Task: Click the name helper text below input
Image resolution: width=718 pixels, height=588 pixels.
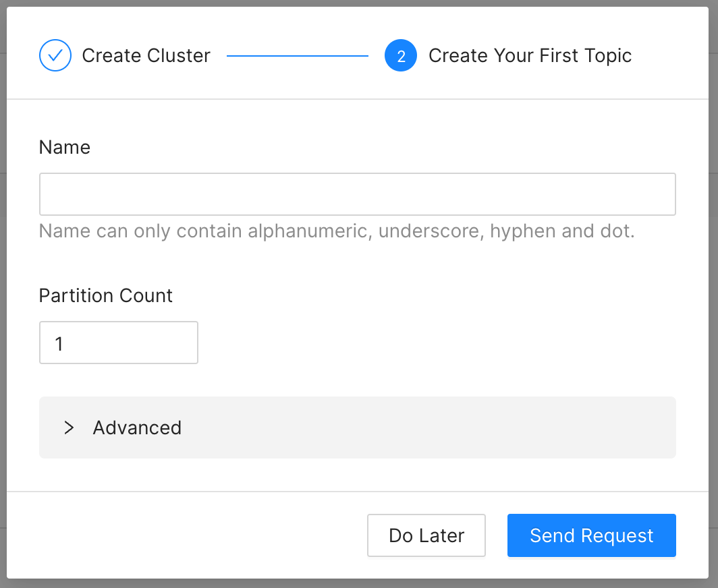Action: coord(337,231)
